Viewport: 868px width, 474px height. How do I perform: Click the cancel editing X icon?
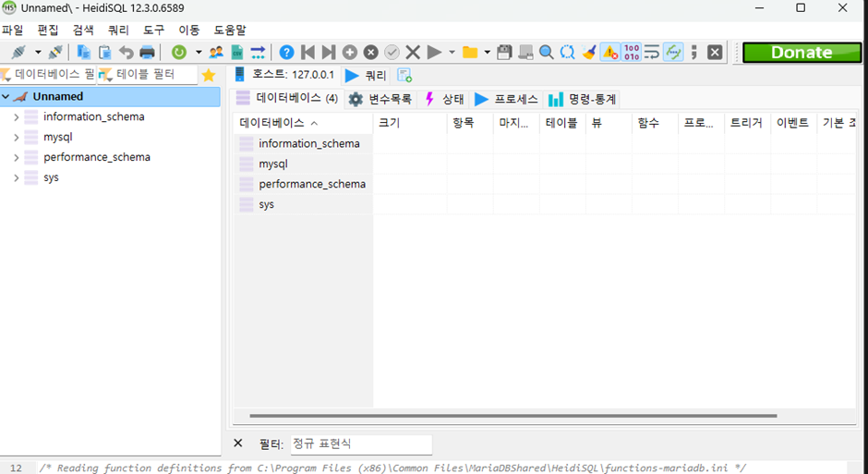pos(413,52)
